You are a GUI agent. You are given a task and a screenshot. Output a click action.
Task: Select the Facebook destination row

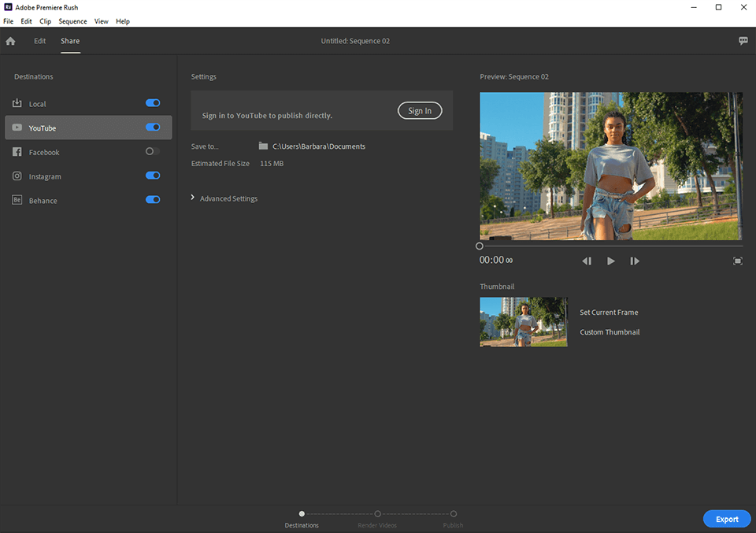coord(88,152)
